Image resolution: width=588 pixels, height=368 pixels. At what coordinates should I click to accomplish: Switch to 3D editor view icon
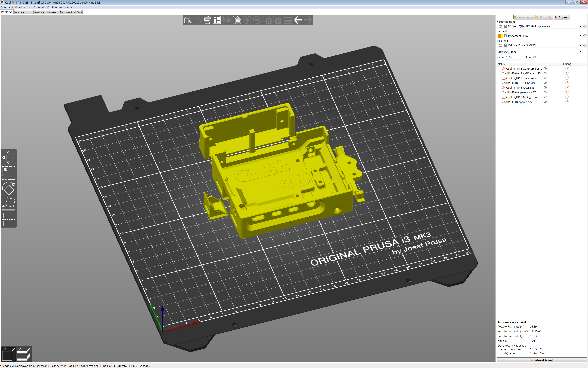(9, 354)
